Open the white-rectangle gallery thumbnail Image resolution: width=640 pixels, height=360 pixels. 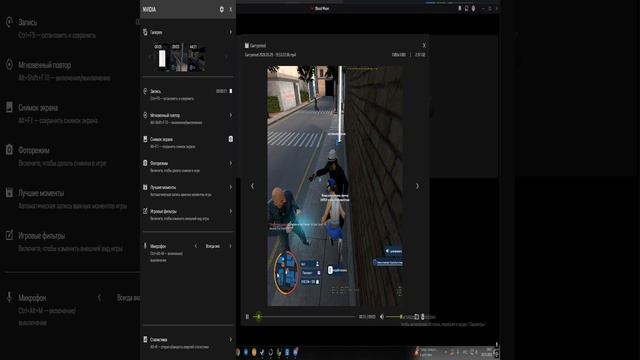162,57
